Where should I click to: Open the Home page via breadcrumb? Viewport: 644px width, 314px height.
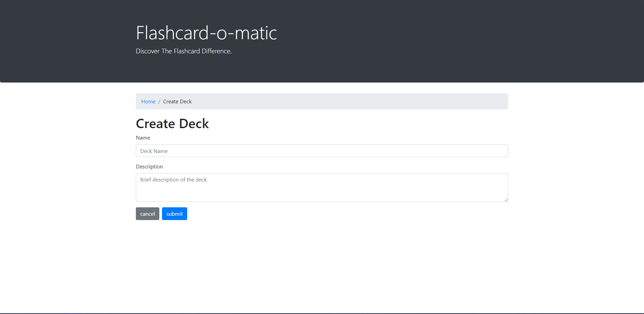[148, 101]
